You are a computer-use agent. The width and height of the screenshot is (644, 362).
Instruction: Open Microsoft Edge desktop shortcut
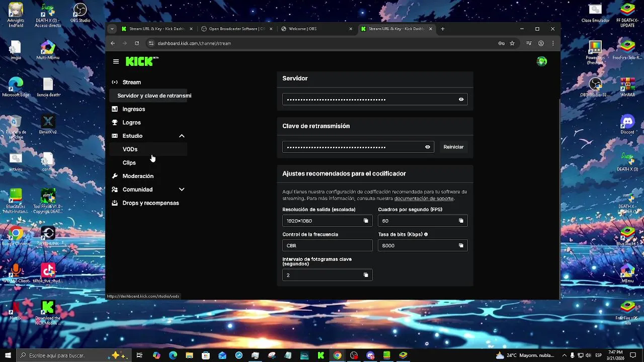[16, 87]
